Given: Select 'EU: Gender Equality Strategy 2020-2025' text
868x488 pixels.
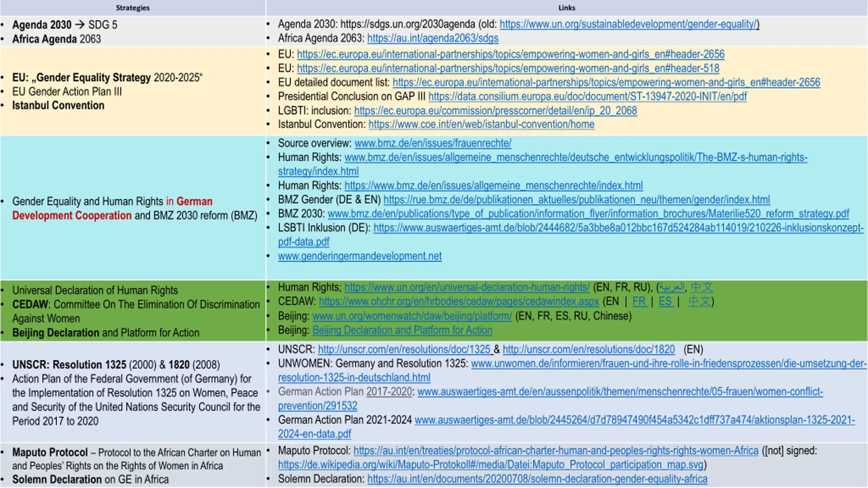Looking at the screenshot, I should [107, 78].
